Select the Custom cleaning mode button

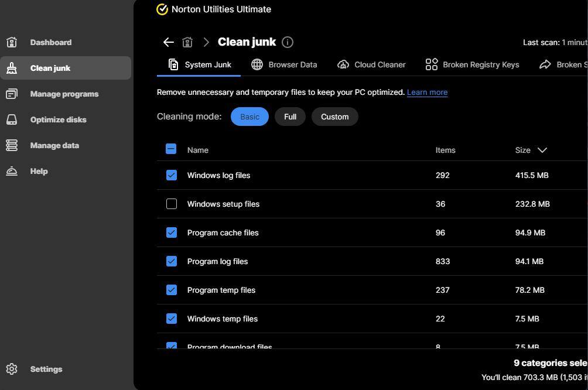pyautogui.click(x=334, y=117)
